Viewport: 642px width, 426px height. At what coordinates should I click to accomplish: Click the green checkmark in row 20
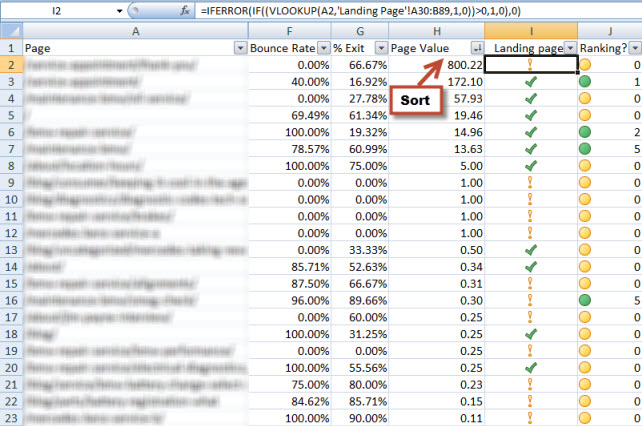click(530, 367)
